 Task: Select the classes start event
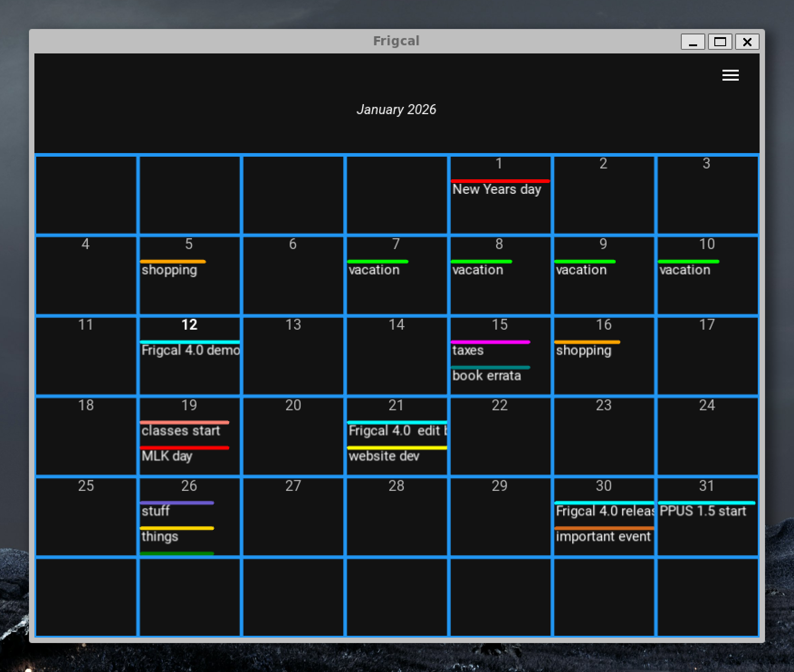click(181, 431)
